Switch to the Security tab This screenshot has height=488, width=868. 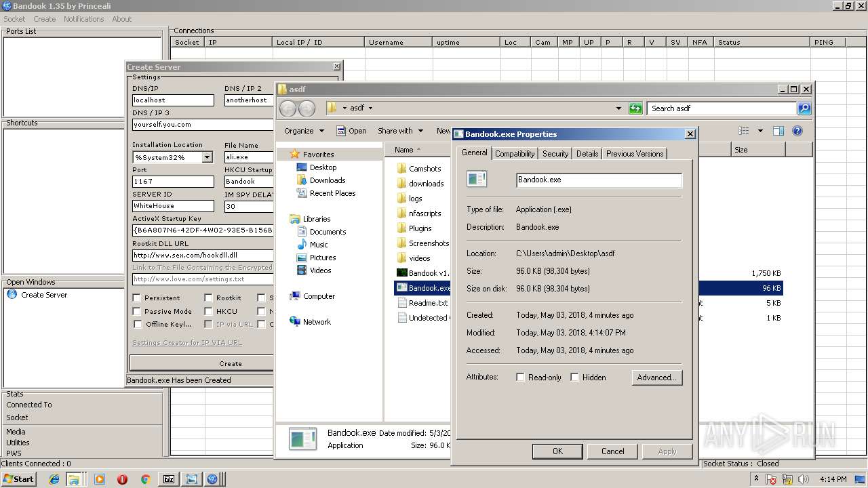coord(555,154)
